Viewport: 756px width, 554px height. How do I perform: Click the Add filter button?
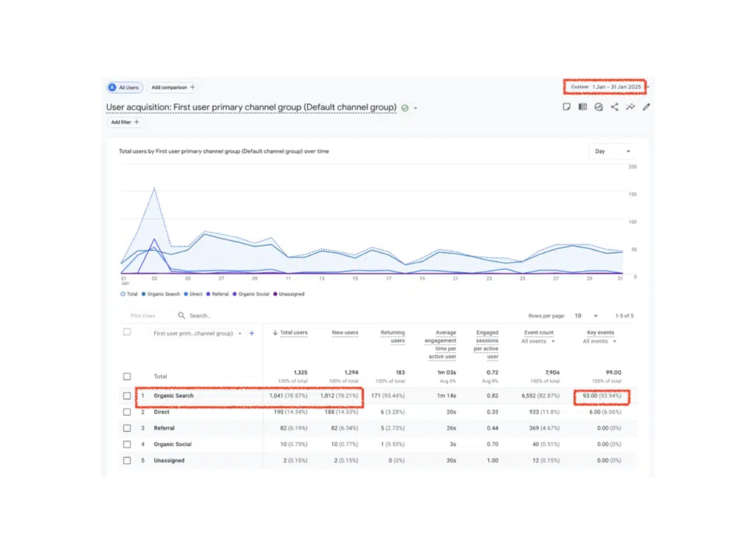[x=123, y=122]
